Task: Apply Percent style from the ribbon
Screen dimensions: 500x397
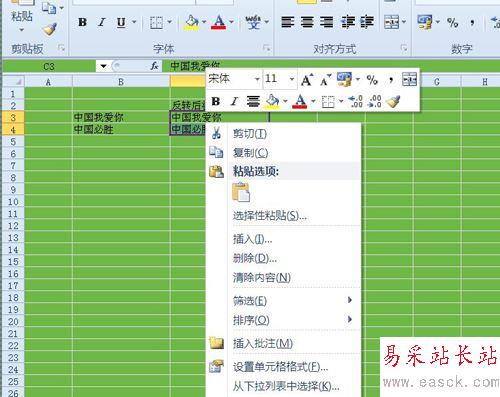Action: click(452, 23)
